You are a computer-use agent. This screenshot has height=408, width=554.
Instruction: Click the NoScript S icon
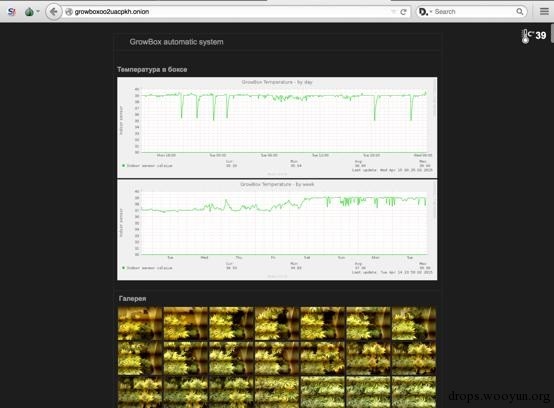[x=12, y=12]
